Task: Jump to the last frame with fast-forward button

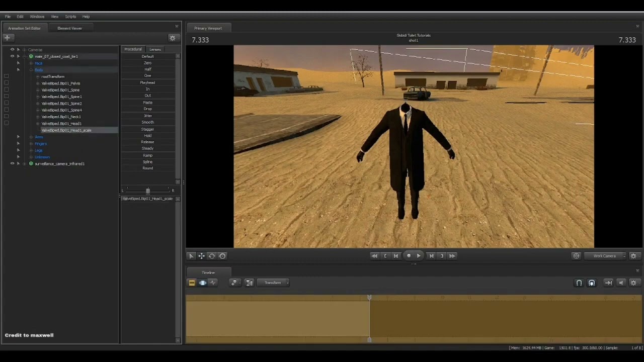Action: [452, 256]
